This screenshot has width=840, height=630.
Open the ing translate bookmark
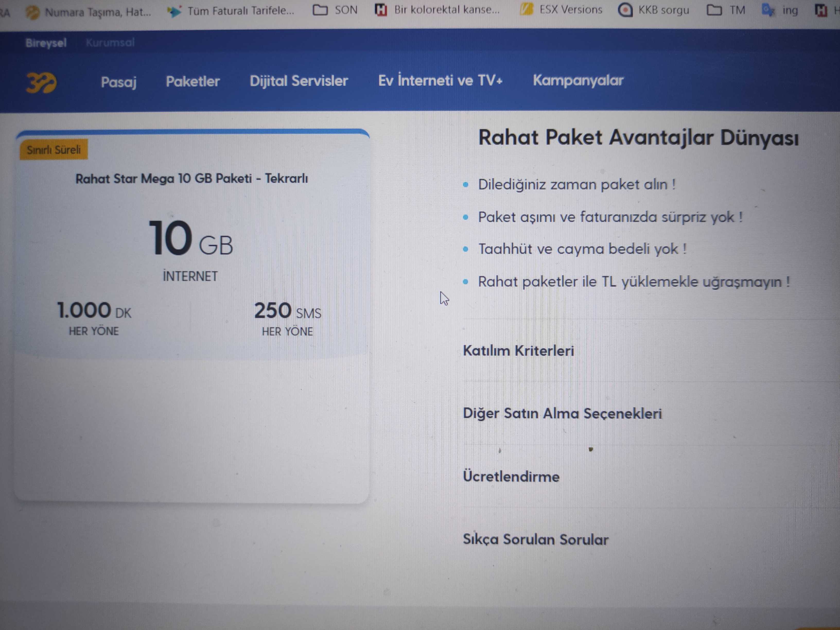pyautogui.click(x=780, y=10)
